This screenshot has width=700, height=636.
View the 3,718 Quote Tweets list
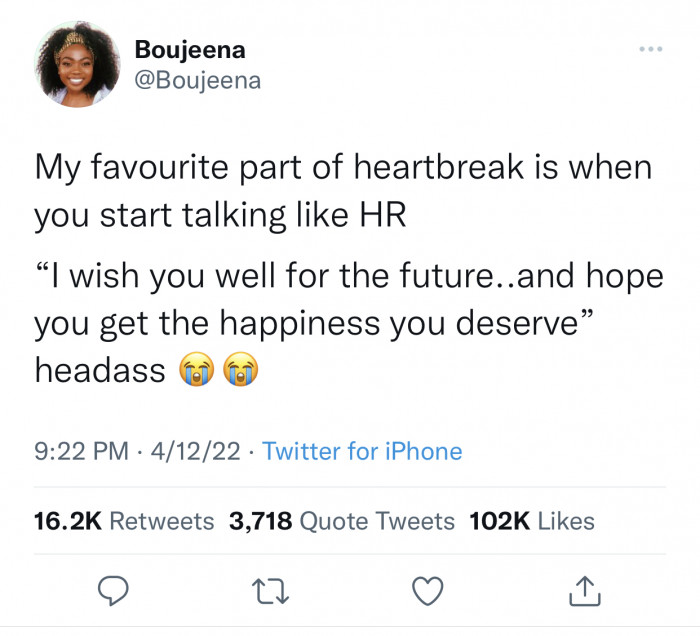(x=342, y=521)
